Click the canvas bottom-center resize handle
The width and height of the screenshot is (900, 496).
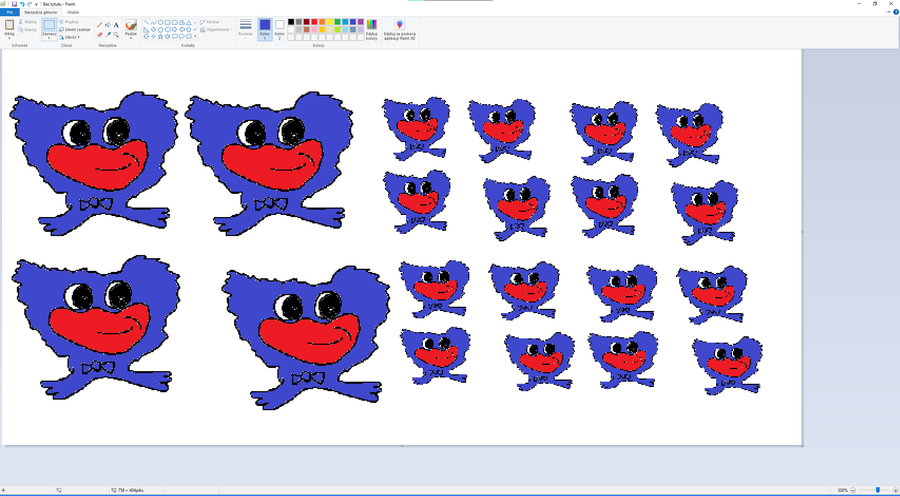pyautogui.click(x=402, y=445)
